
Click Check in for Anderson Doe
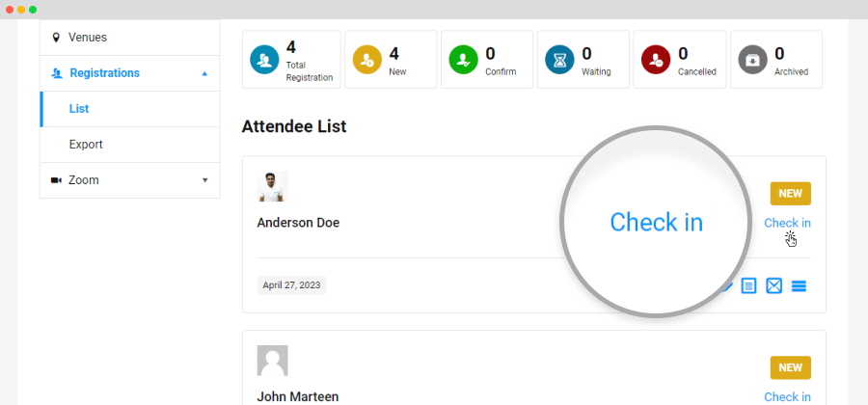787,223
